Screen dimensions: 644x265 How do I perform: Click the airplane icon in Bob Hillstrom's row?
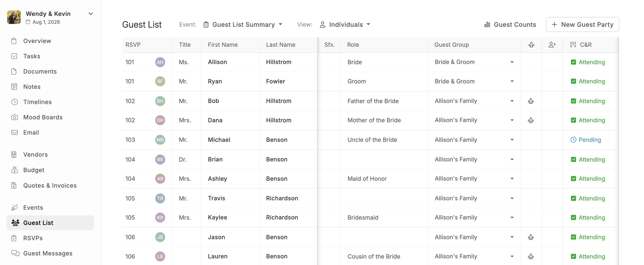(531, 101)
